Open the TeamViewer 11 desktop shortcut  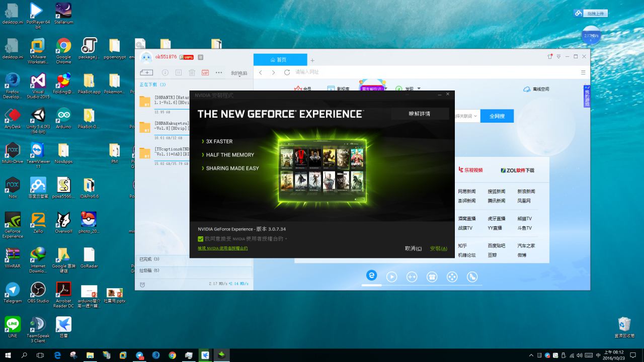38,155
